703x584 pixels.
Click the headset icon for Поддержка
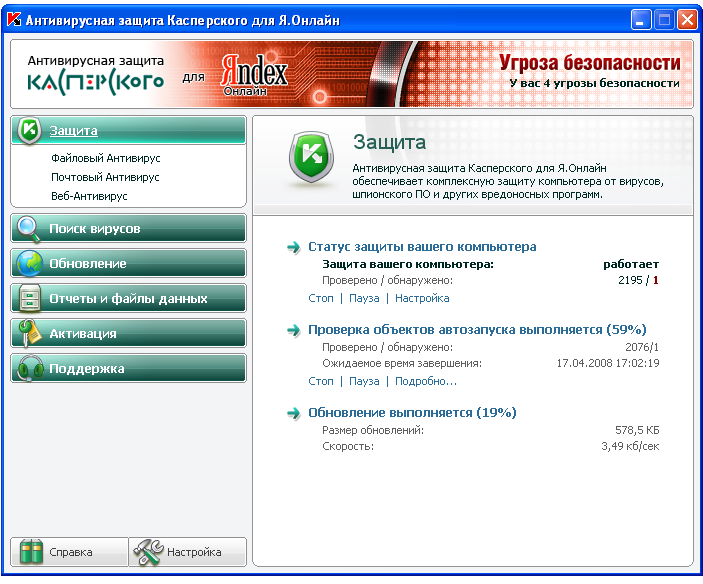click(30, 368)
